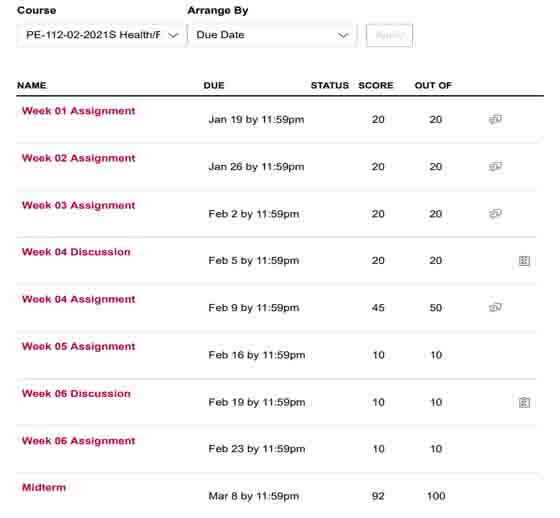The image size is (560, 518).
Task: Click the Course dropdown chevron arrow
Action: [x=173, y=35]
